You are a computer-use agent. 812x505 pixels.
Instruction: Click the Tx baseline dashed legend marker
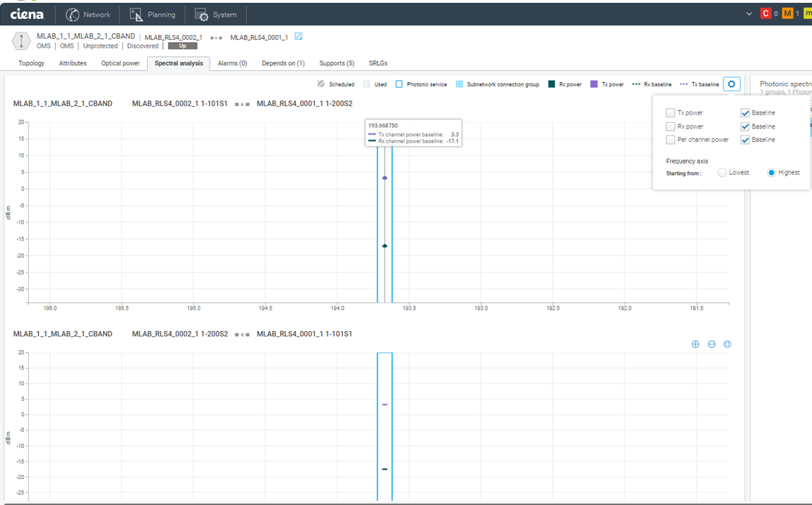click(x=684, y=84)
